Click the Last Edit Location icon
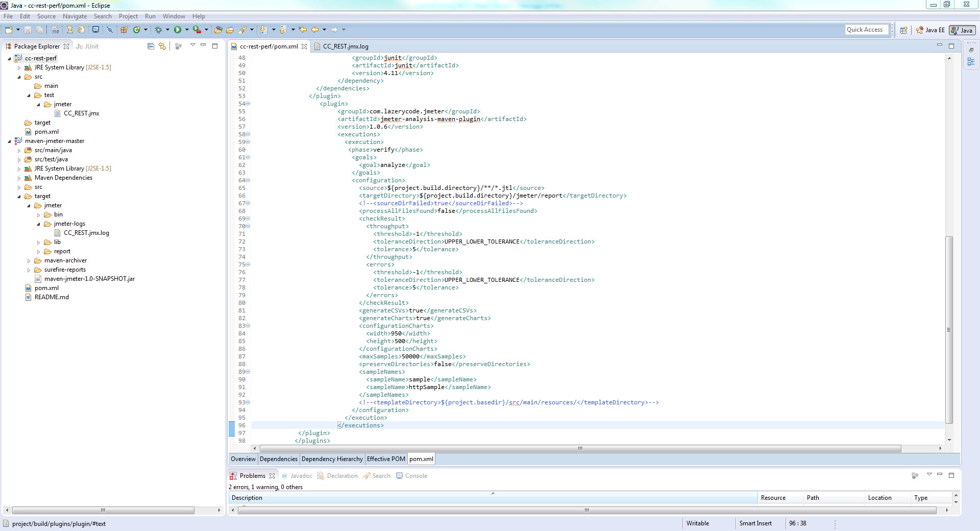Screen dimensions: 980x531 coord(303,30)
